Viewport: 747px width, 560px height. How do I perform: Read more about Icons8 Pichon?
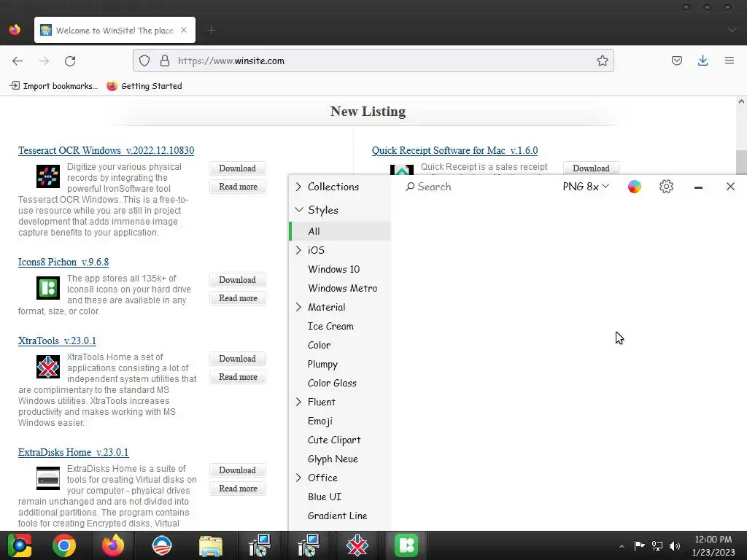coord(238,298)
